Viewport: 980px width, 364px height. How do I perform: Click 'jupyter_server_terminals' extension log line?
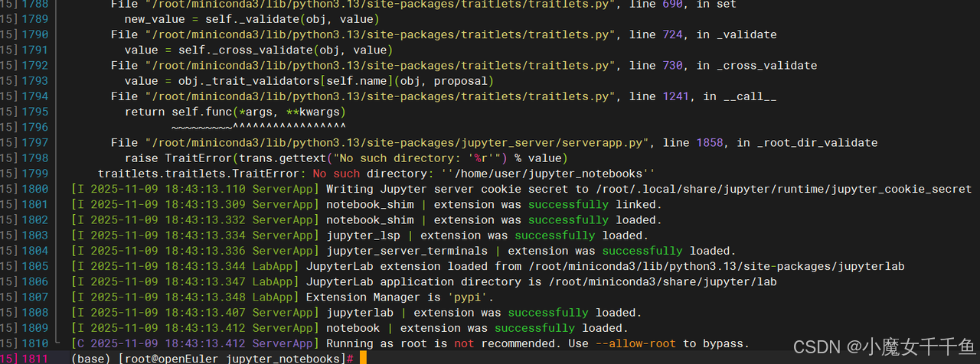(x=403, y=251)
